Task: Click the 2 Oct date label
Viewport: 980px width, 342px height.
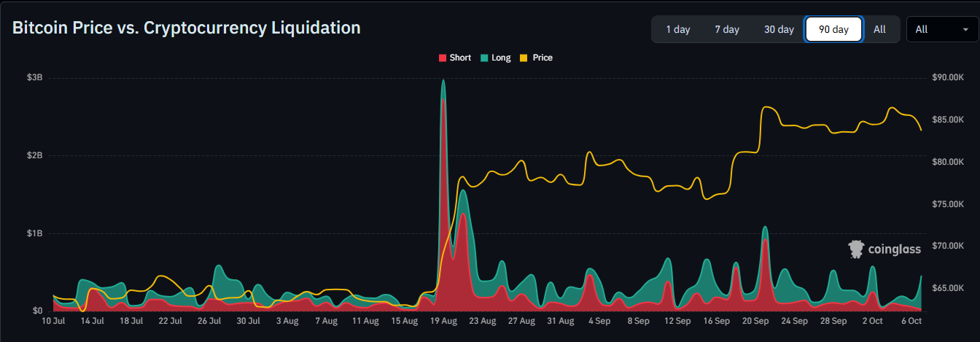Action: click(x=871, y=321)
